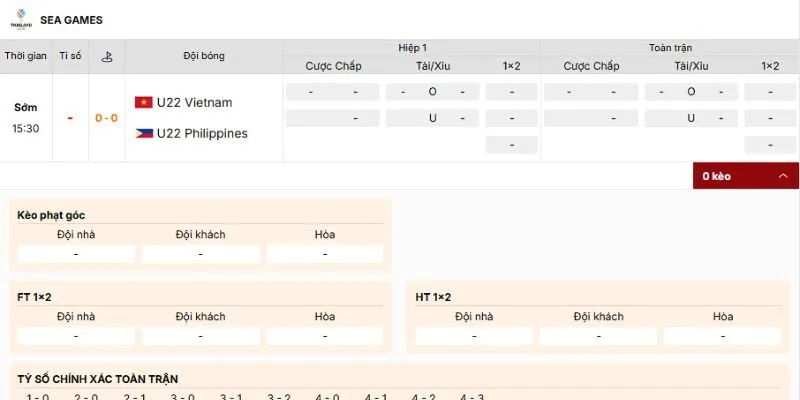Click the corner flag icon in table header
800x400 pixels.
pyautogui.click(x=107, y=57)
